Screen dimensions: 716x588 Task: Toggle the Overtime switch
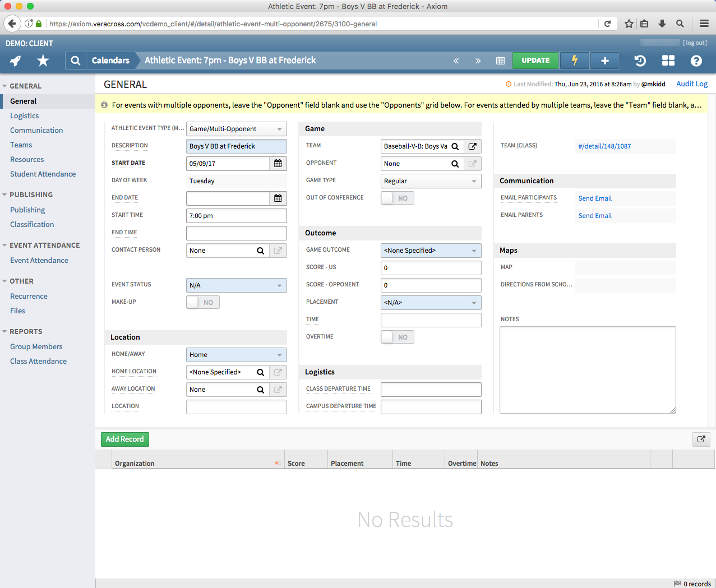[398, 337]
